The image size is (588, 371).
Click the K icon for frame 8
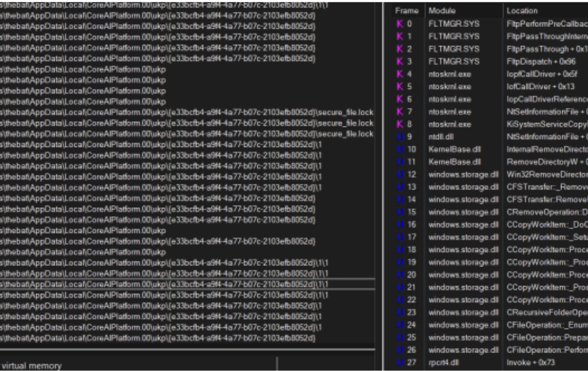pos(400,124)
